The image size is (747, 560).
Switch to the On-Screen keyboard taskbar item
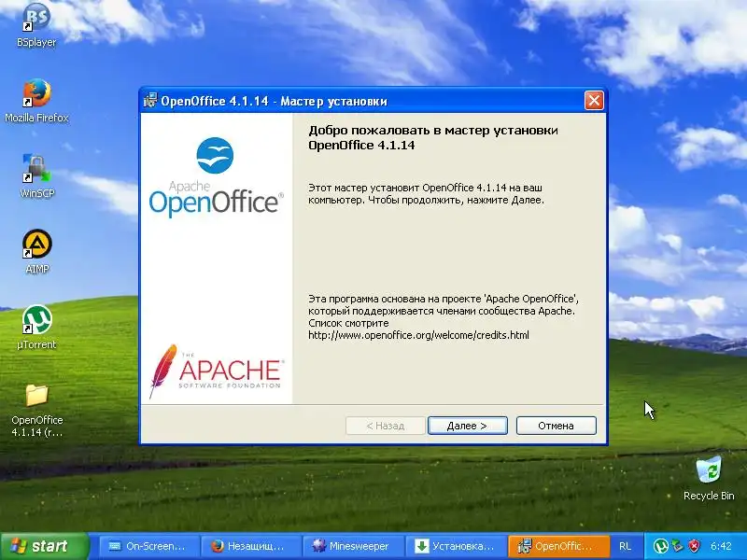pos(148,546)
